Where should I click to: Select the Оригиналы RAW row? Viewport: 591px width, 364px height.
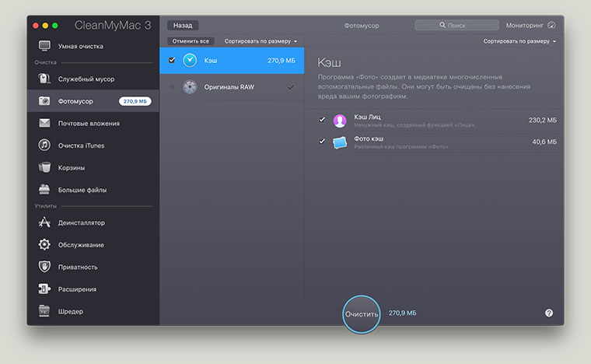tap(232, 87)
